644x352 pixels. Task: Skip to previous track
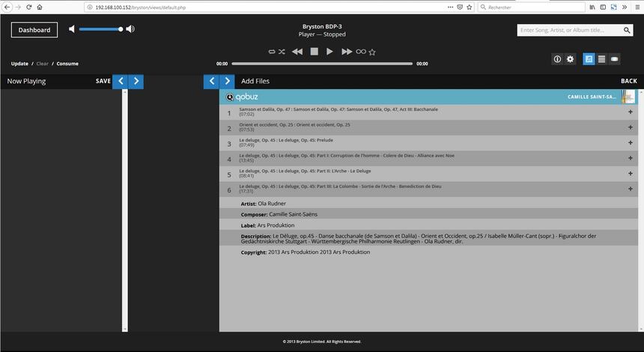(297, 52)
